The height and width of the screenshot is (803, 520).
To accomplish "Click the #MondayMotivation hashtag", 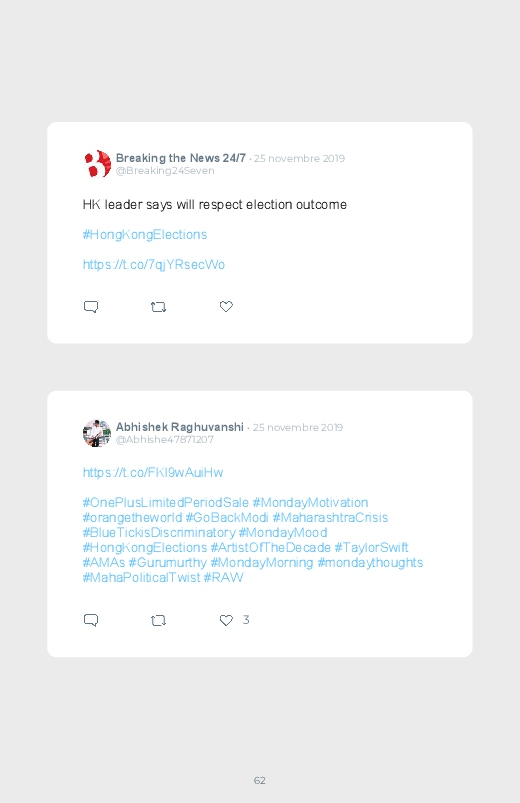I will (x=310, y=502).
